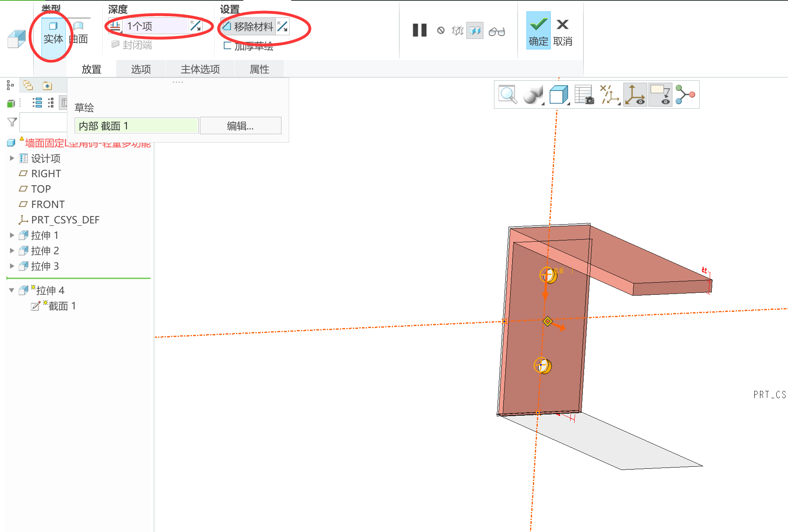
Task: Click the glasses verify preview icon
Action: (496, 31)
